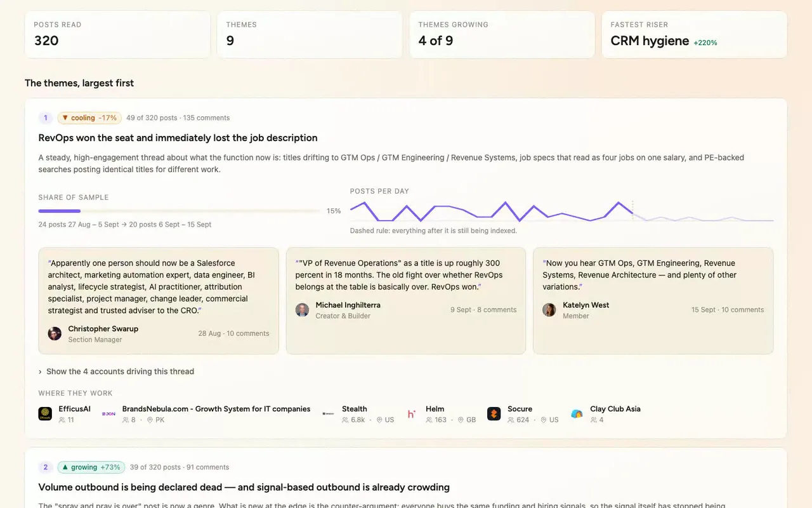Click the Helm company name
The width and height of the screenshot is (812, 508).
tap(435, 409)
